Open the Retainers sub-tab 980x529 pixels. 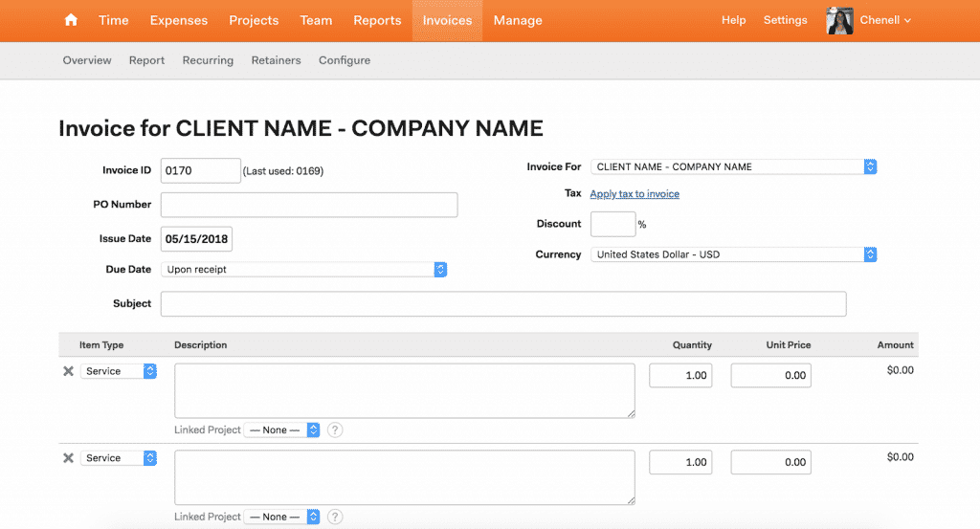276,60
